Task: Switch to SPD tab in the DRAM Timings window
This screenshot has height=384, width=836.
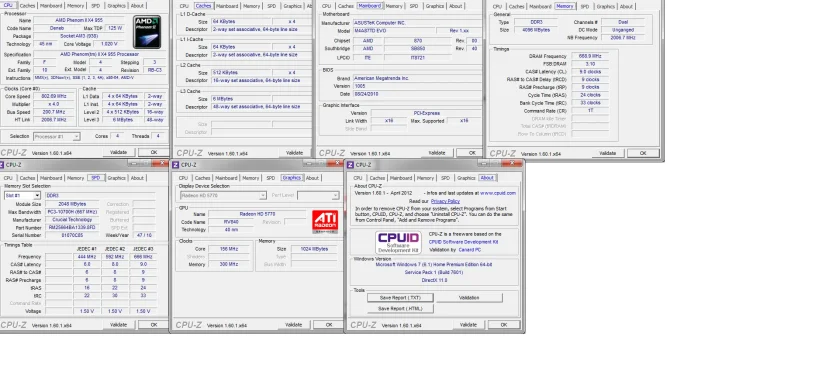Action: [584, 7]
